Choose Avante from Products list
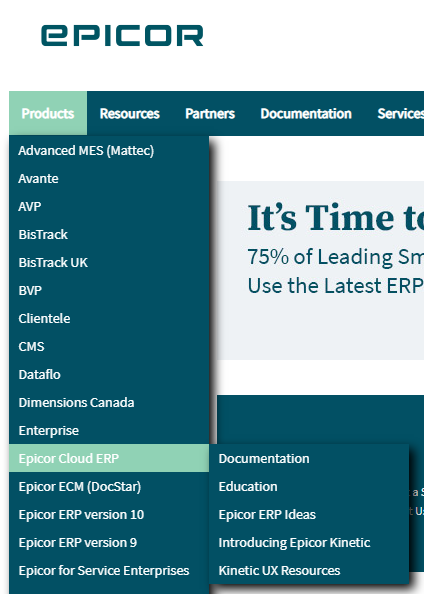The width and height of the screenshot is (424, 594). coord(109,178)
